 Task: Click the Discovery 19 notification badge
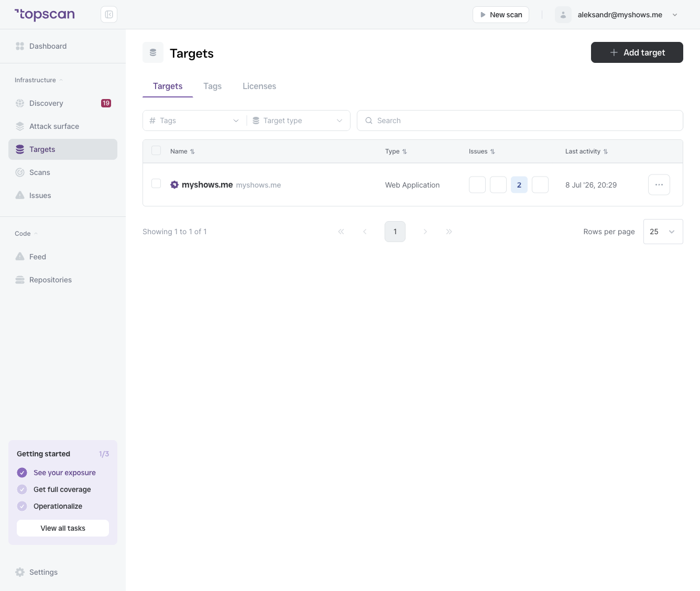pos(106,103)
